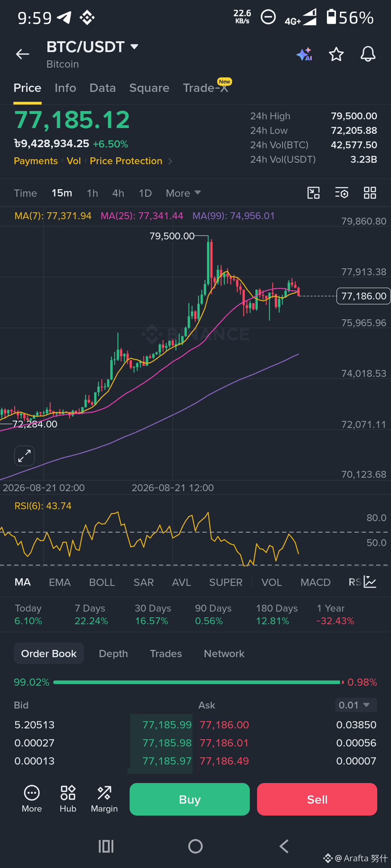Select the 15m timeframe
This screenshot has width=391, height=868.
pyautogui.click(x=62, y=193)
